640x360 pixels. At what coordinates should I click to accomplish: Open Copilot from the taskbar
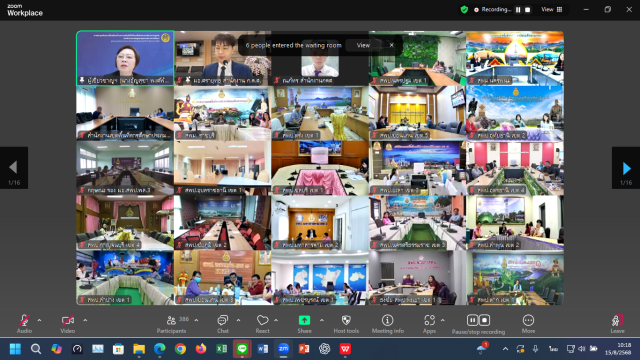coord(56,349)
